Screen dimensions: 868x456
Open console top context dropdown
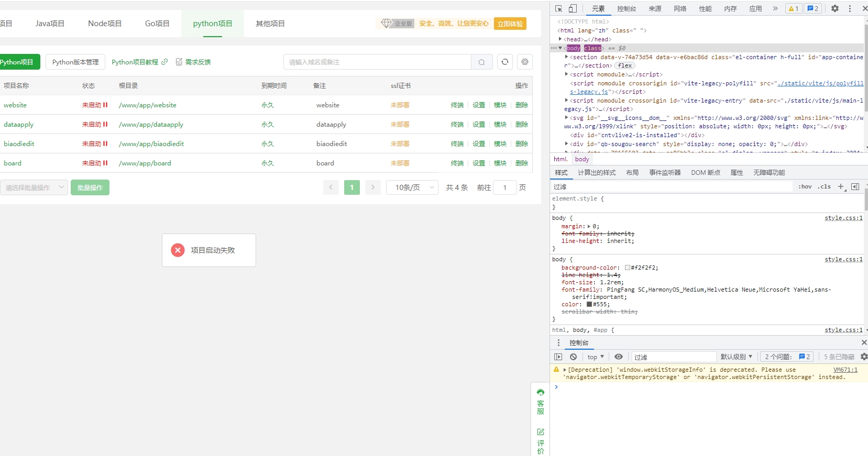[x=596, y=357]
